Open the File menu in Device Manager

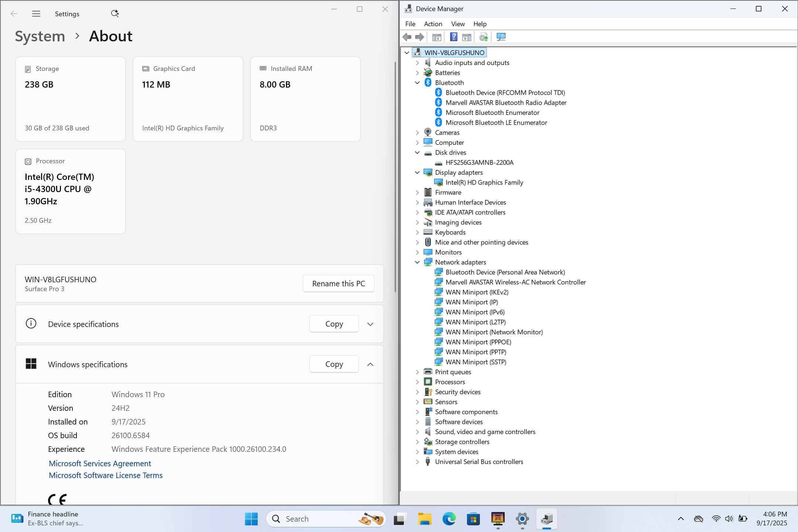click(410, 24)
